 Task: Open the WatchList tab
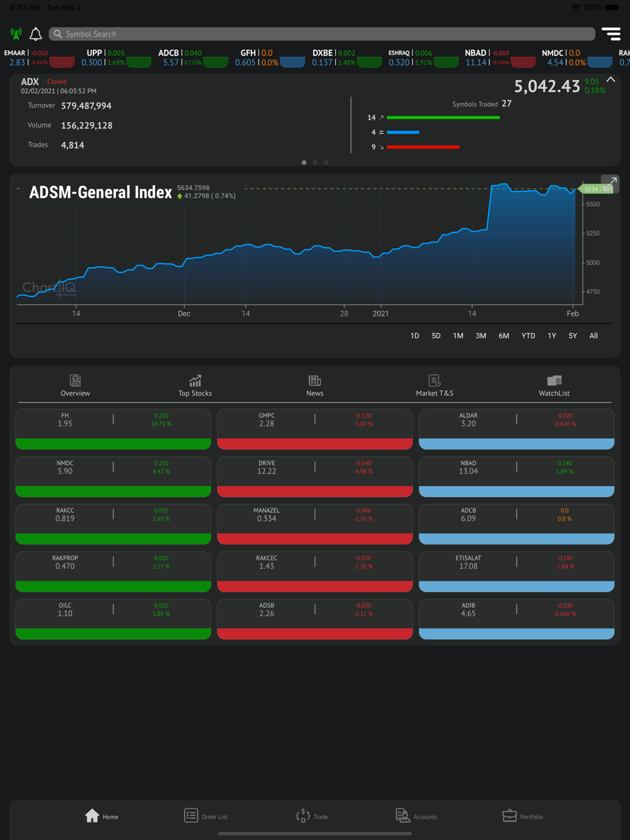pyautogui.click(x=554, y=386)
